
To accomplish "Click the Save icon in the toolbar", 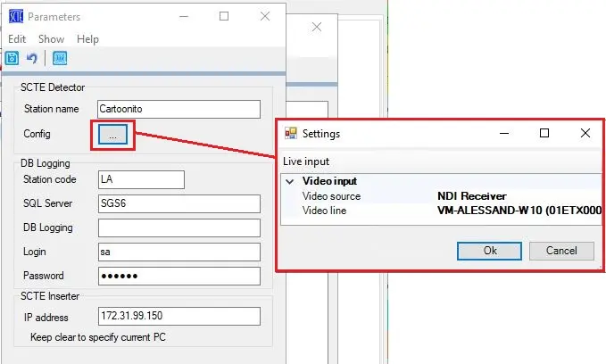I will (x=13, y=59).
